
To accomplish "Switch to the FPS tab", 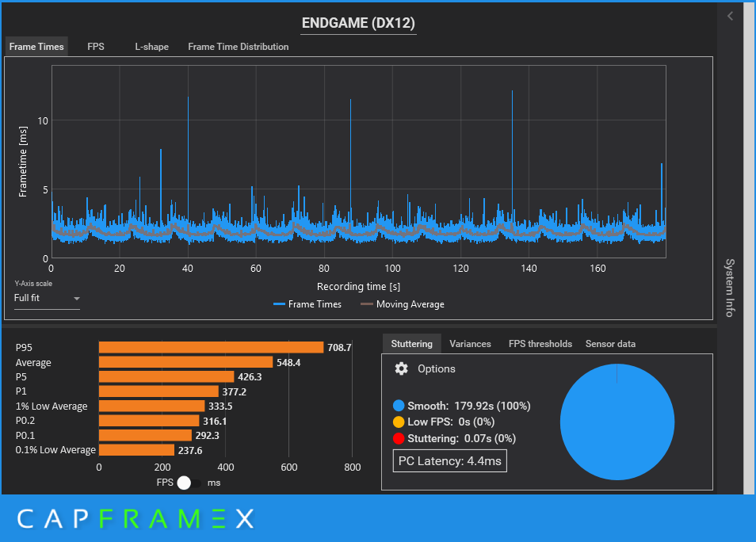I will tap(96, 47).
